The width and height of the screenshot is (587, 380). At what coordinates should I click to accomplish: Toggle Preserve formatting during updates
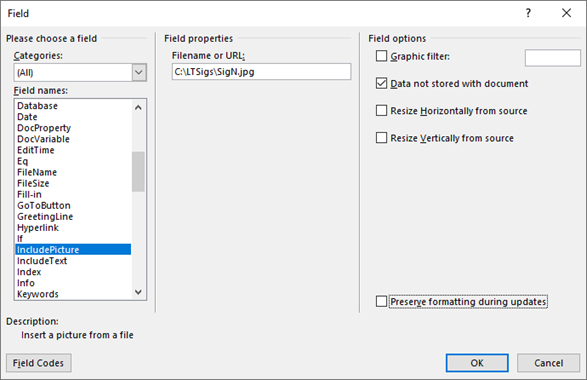coord(381,301)
